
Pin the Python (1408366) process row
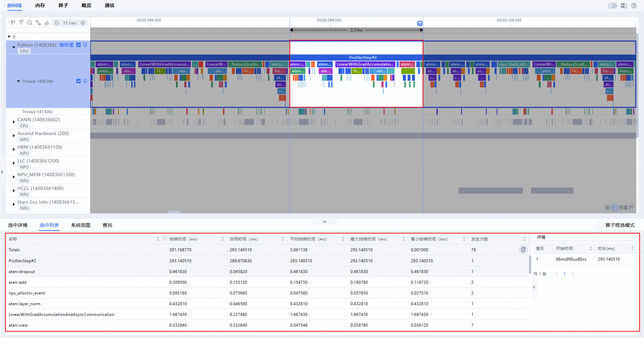(85, 45)
